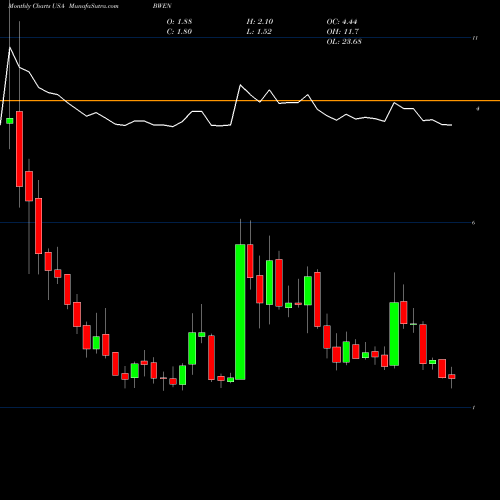This screenshot has height=500, width=500.
Task: Click the y-axis label '6'
Action: tap(474, 223)
